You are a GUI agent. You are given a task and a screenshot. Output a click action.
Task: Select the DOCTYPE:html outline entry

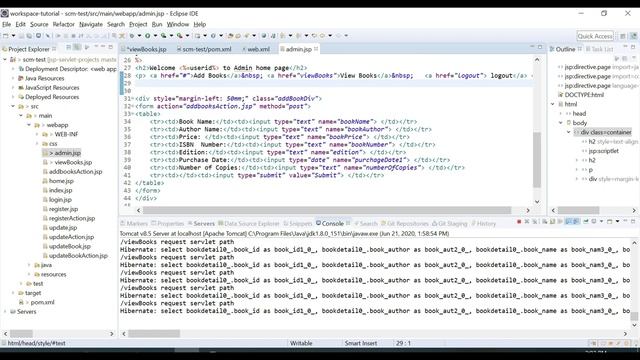coord(584,95)
